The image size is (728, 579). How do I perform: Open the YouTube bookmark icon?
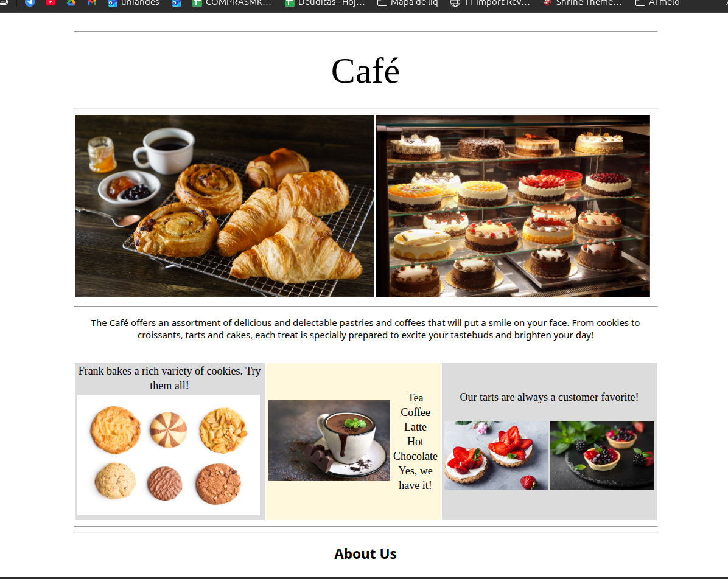click(51, 3)
